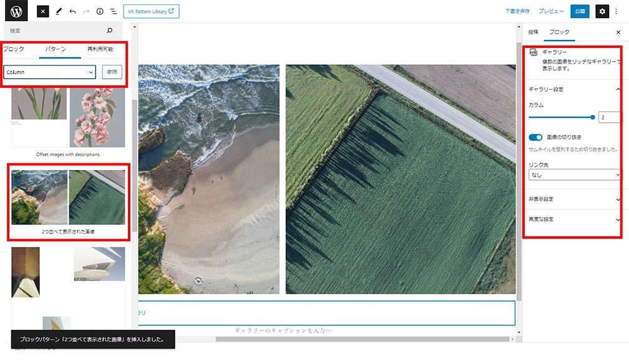This screenshot has height=364, width=629.
Task: Switch to the 投稿 tab
Action: click(x=533, y=32)
